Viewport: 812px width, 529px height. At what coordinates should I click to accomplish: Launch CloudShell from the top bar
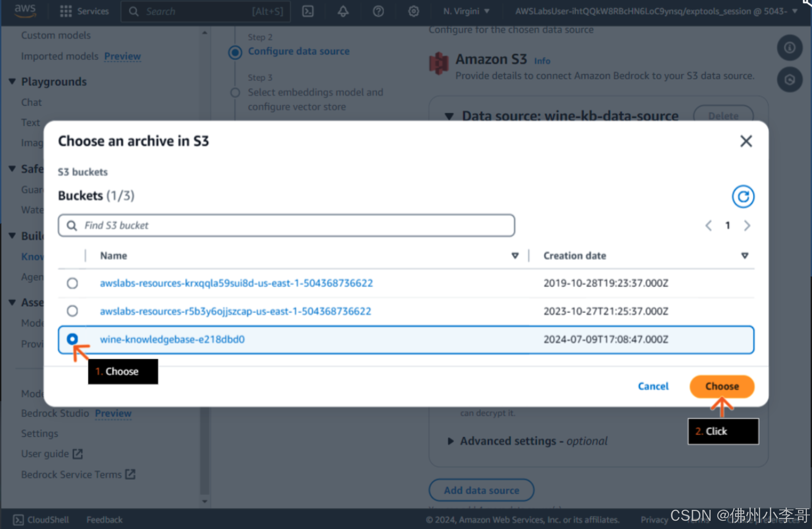coord(308,11)
